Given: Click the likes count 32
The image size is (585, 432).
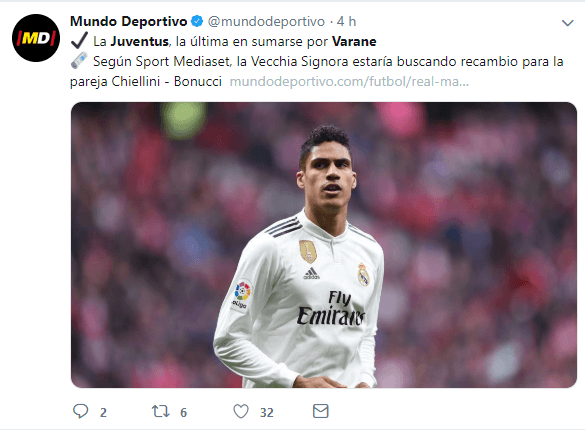Looking at the screenshot, I should click(267, 413).
